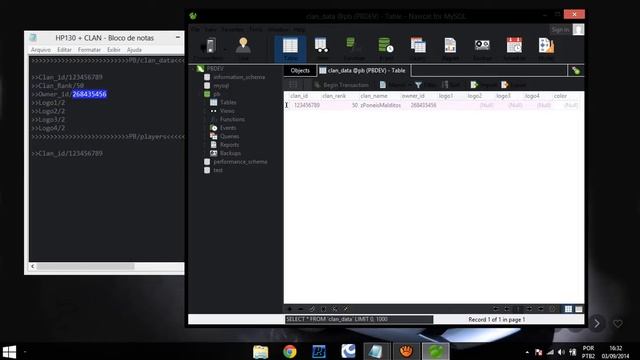The width and height of the screenshot is (640, 360).
Task: Select Events node under pb
Action: pos(223,128)
